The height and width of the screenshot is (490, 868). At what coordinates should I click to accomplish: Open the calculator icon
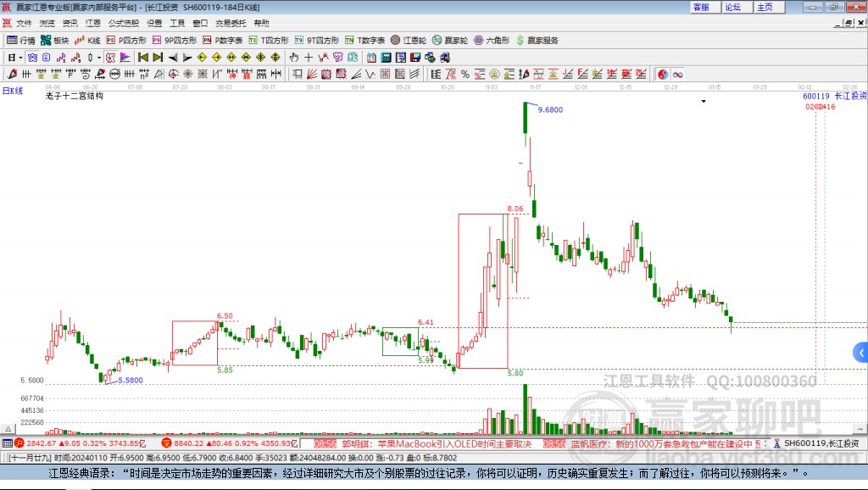[x=386, y=58]
